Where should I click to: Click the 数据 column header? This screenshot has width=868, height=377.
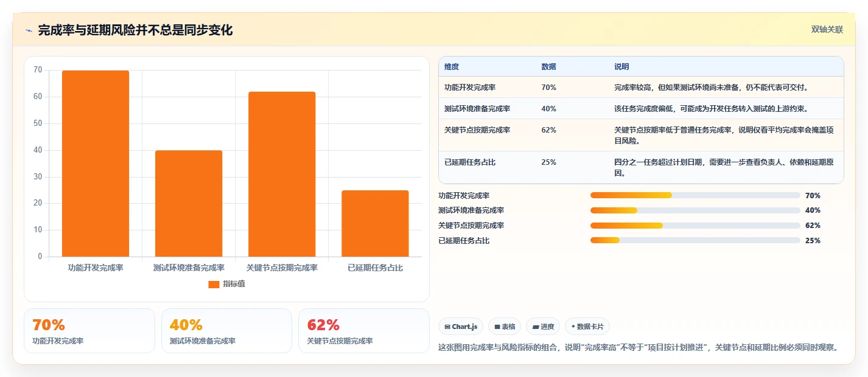pos(548,67)
